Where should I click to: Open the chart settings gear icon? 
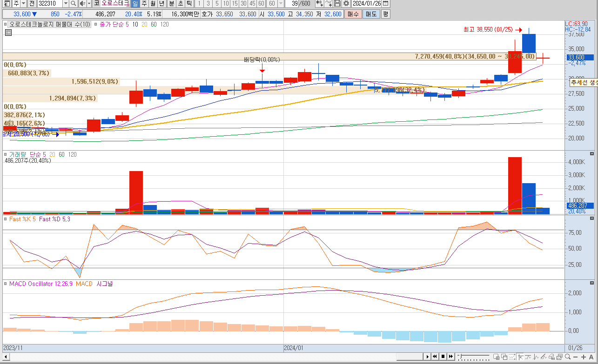point(346,3)
